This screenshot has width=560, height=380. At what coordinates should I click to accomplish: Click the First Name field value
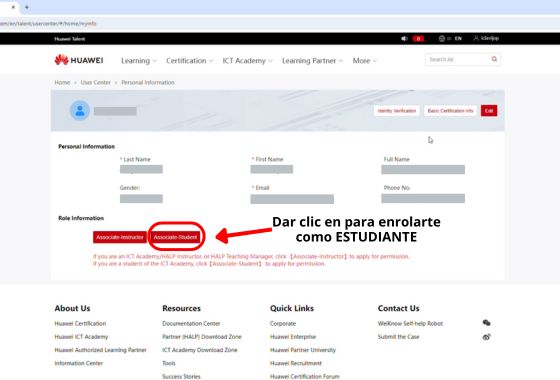pyautogui.click(x=272, y=169)
